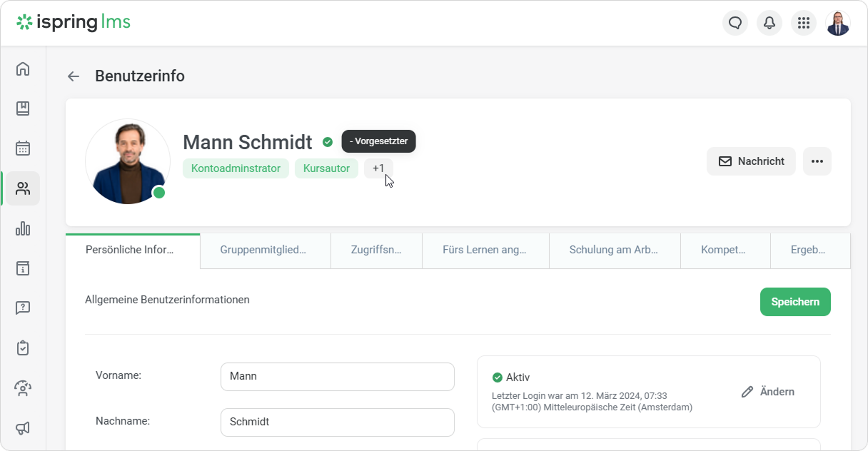
Task: Click Ändern to change active status
Action: click(768, 392)
